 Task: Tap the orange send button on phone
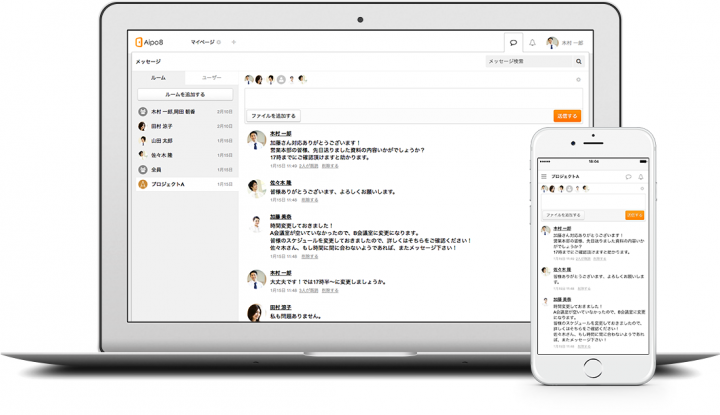(635, 215)
